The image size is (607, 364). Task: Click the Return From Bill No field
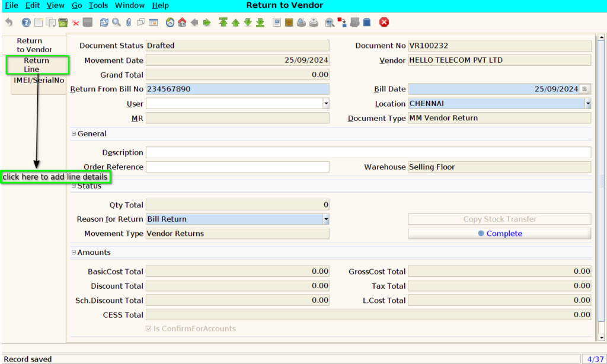[237, 89]
